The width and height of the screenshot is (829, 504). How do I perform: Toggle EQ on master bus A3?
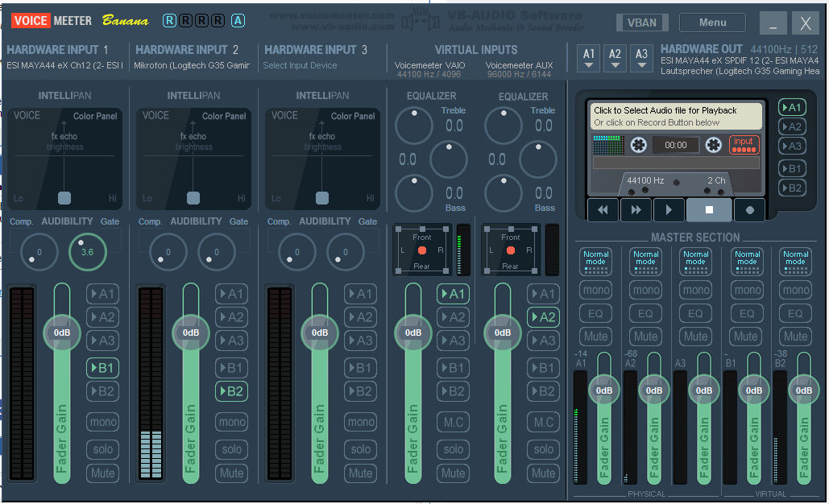696,313
